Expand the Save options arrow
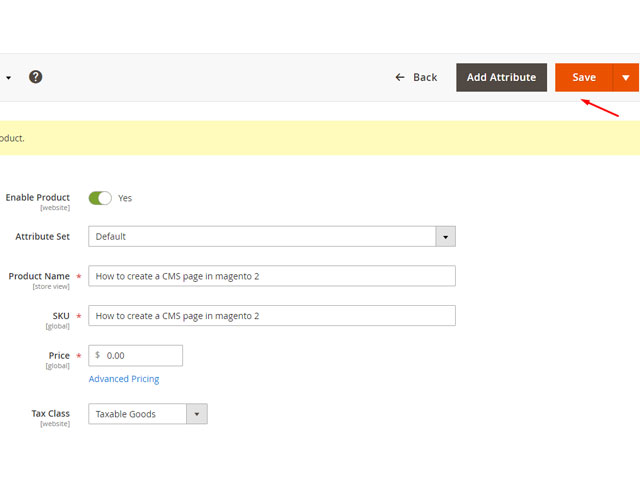The image size is (640, 480). pos(626,77)
